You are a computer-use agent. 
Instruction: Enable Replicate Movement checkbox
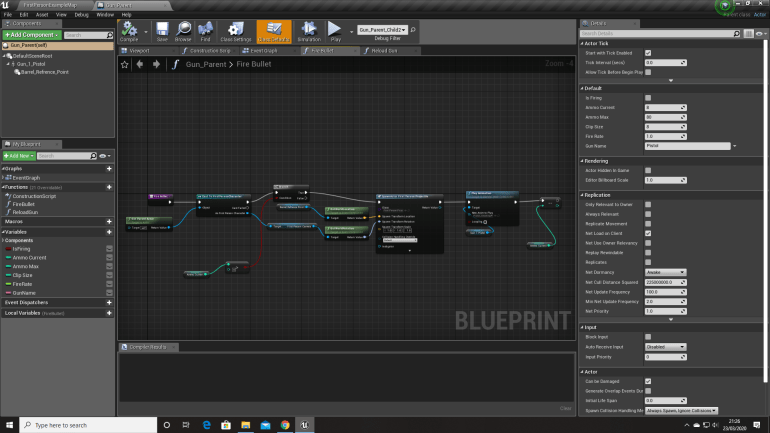(x=648, y=223)
